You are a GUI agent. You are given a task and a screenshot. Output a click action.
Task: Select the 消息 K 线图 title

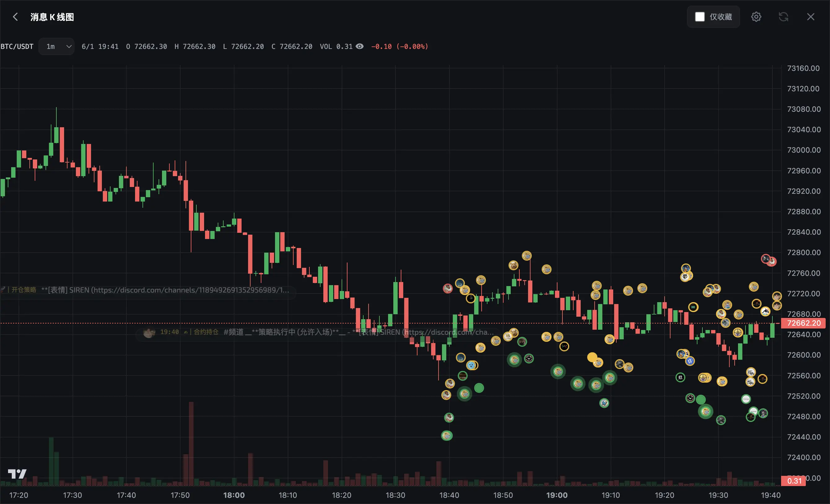[52, 17]
